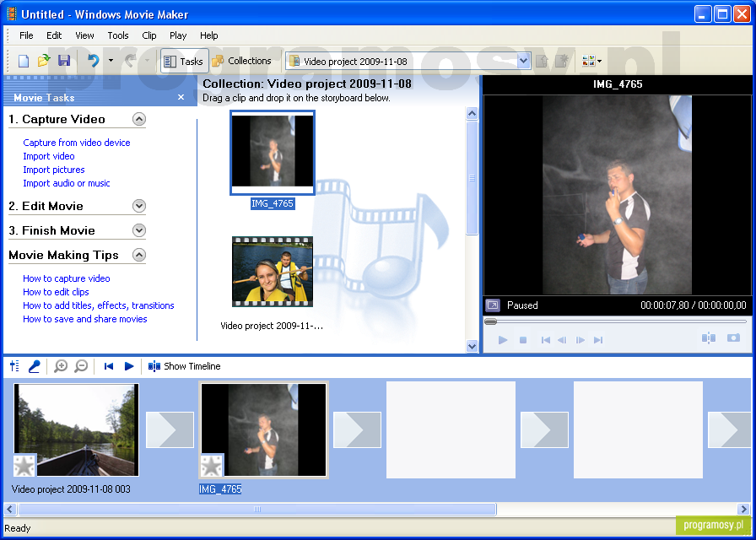Click the storyboard horizontal scrollbar thumb

pos(257,509)
